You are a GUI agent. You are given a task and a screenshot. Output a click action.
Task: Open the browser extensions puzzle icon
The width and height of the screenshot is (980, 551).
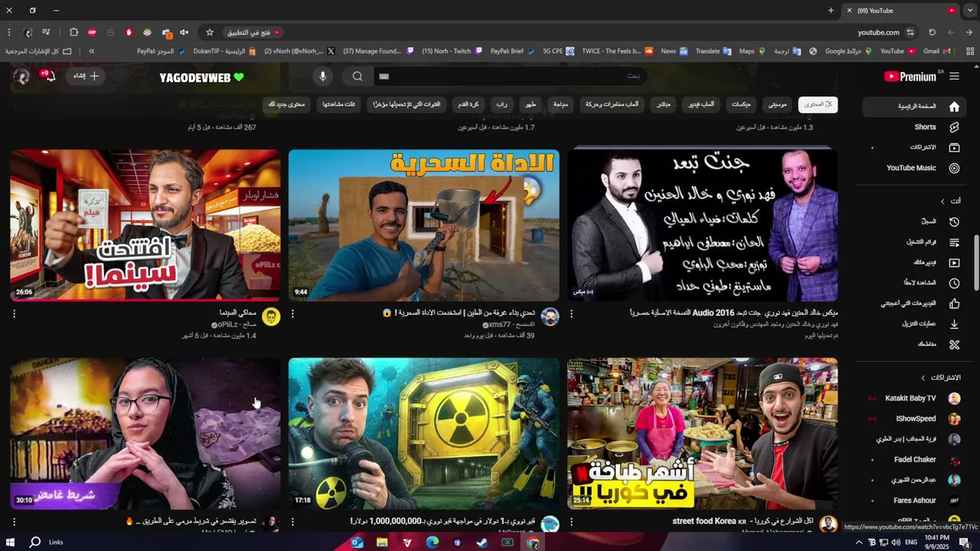point(73,32)
